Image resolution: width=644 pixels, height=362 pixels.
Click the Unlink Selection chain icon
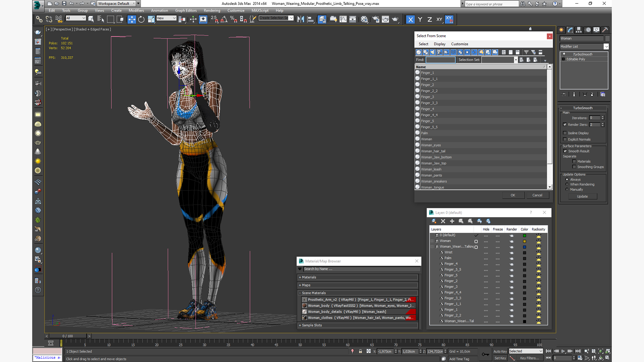[x=49, y=19]
